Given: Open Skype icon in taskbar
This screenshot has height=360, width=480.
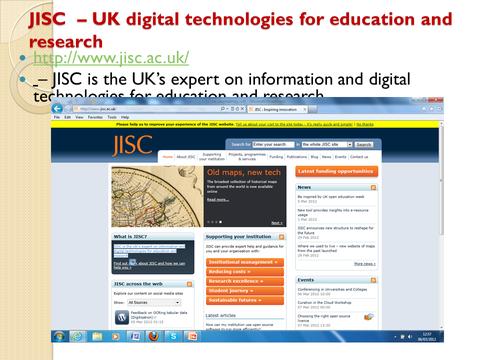Looking at the screenshot, I should 173,336.
